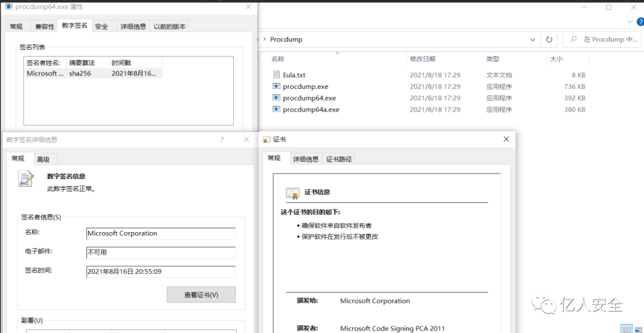This screenshot has width=644, height=333.
Task: Switch to the 证书路径 tab
Action: [339, 159]
